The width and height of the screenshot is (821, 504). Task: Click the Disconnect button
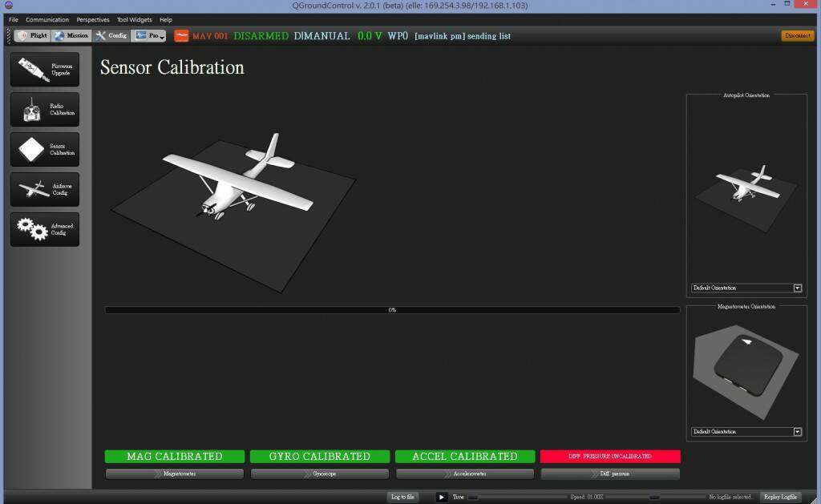point(797,36)
